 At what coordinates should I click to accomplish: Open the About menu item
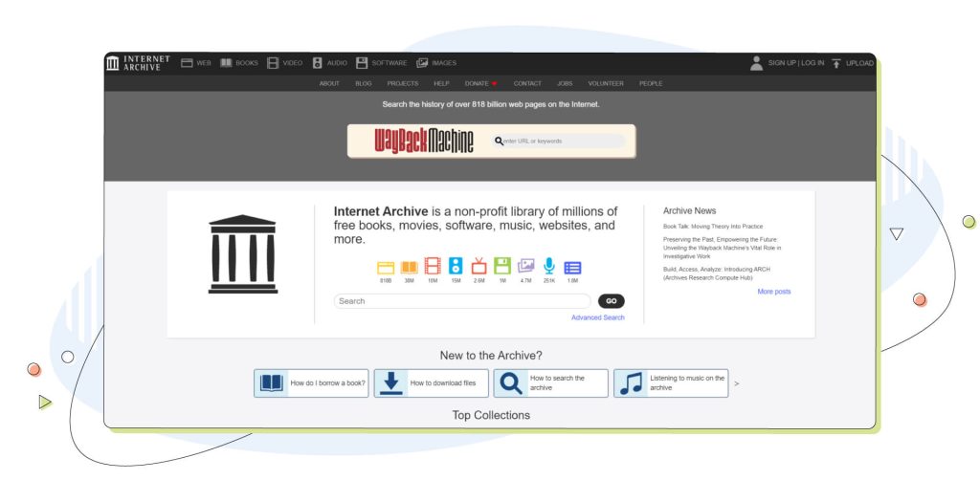[x=329, y=83]
